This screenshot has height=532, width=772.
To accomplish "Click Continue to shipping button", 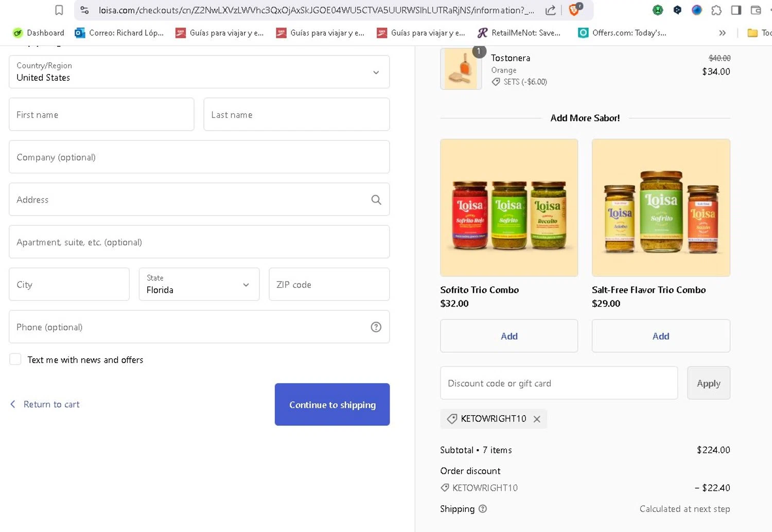I will tap(332, 404).
